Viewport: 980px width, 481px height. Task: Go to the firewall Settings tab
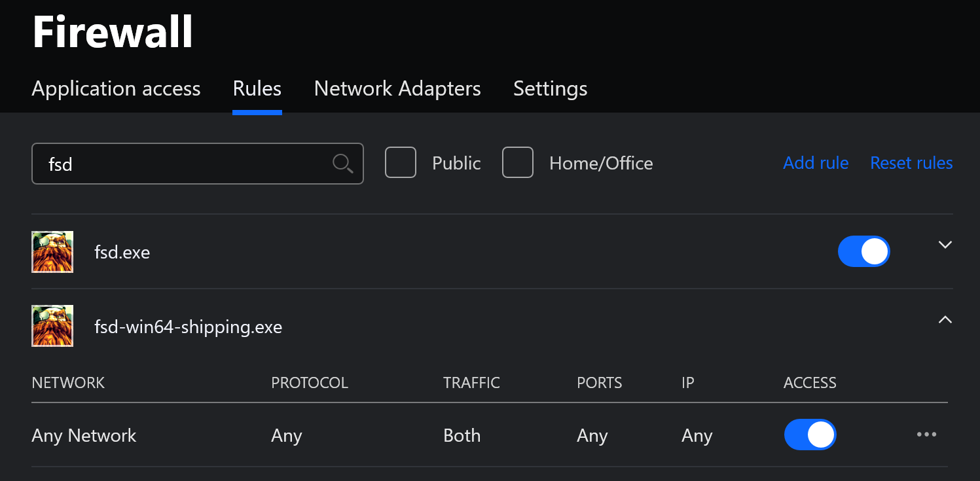[x=550, y=88]
